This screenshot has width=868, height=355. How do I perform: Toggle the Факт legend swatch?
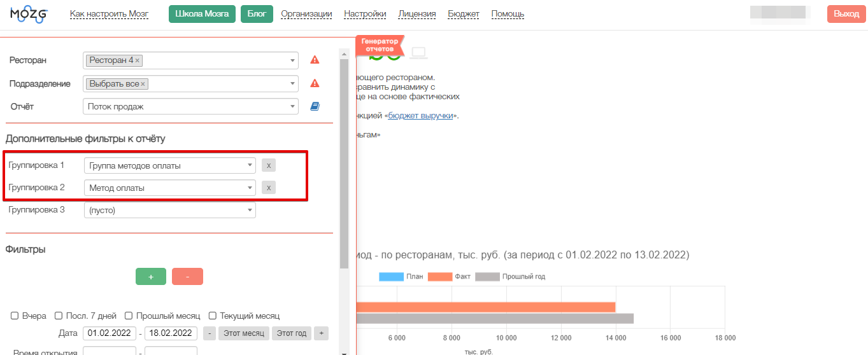[x=440, y=277]
